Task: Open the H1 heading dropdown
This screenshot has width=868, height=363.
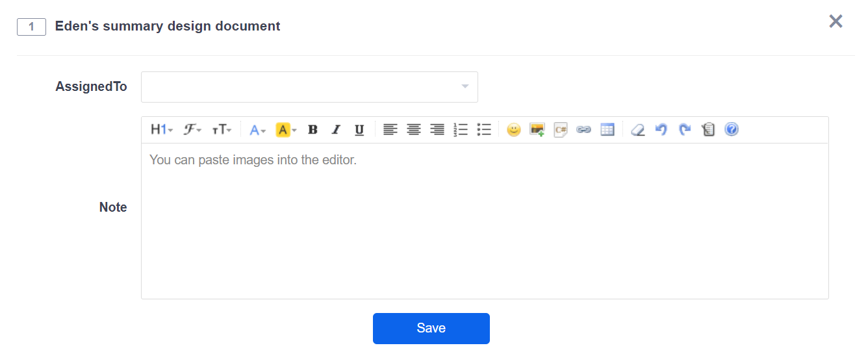Action: tap(161, 130)
